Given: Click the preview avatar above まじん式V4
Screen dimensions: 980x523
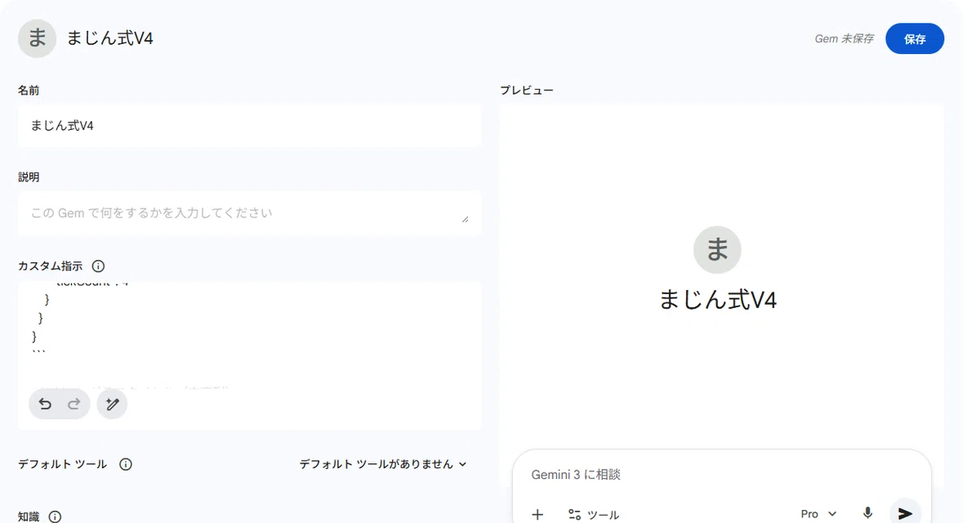Looking at the screenshot, I should click(x=717, y=249).
